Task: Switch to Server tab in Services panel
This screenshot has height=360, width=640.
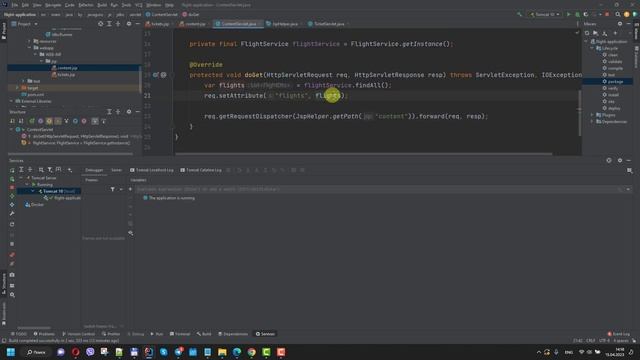Action: click(x=116, y=170)
